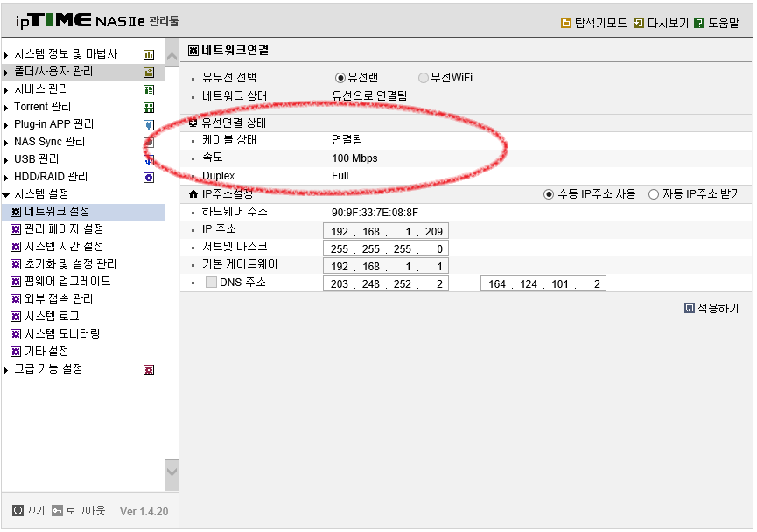Select 자동 IP주소 받기 radio option

(653, 194)
